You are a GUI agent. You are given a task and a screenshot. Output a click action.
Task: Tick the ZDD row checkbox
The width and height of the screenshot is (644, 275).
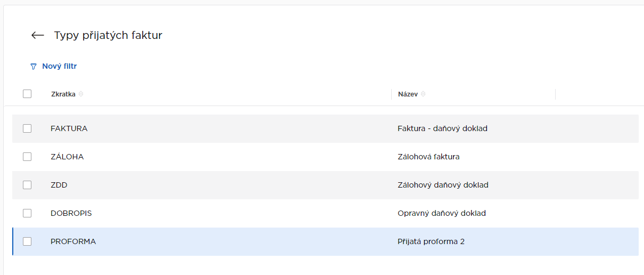tap(27, 185)
